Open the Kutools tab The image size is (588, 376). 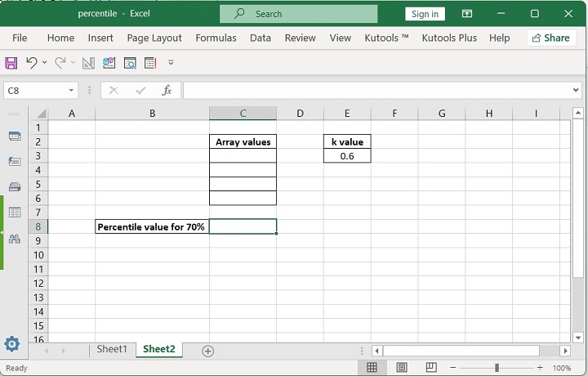coord(386,38)
